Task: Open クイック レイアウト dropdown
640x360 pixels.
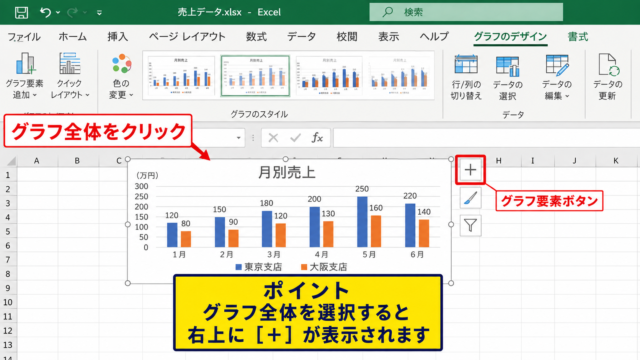Action: tap(70, 76)
